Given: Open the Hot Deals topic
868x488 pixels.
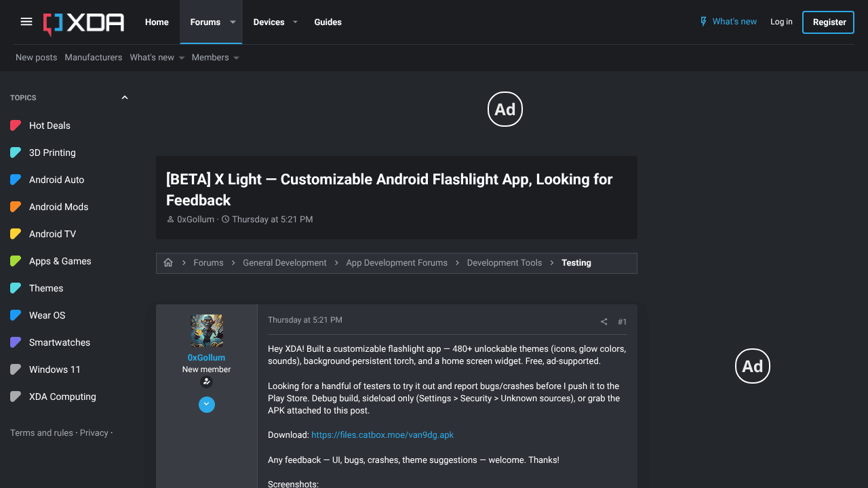Looking at the screenshot, I should coord(50,125).
